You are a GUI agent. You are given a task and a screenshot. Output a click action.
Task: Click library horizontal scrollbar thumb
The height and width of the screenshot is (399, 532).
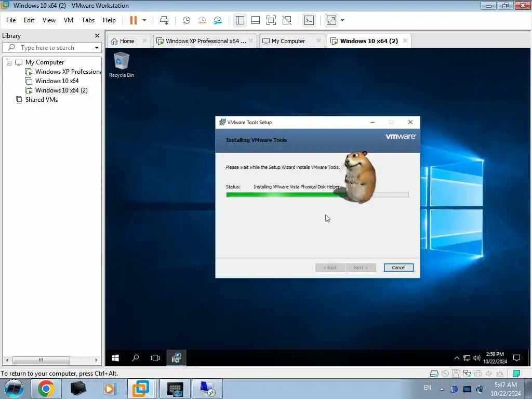click(x=41, y=361)
